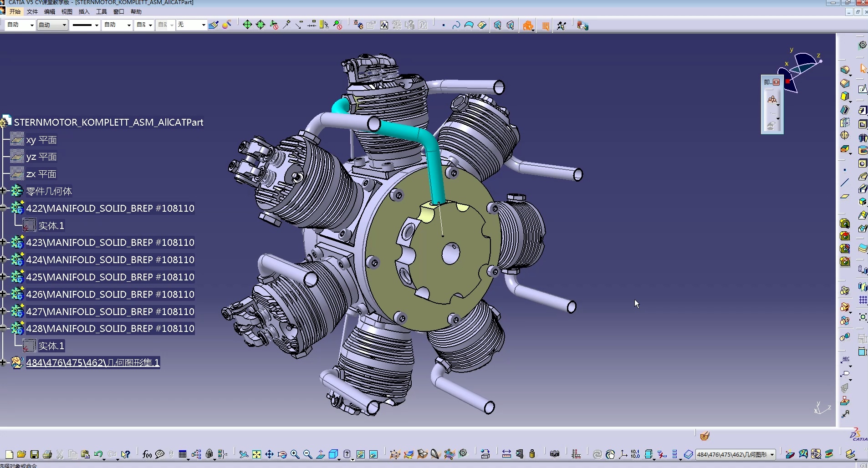Select the Pan view arrows icon
The image size is (868, 468).
(x=269, y=454)
